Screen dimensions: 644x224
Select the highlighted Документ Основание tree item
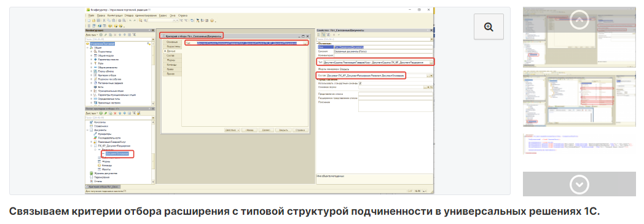pyautogui.click(x=117, y=154)
